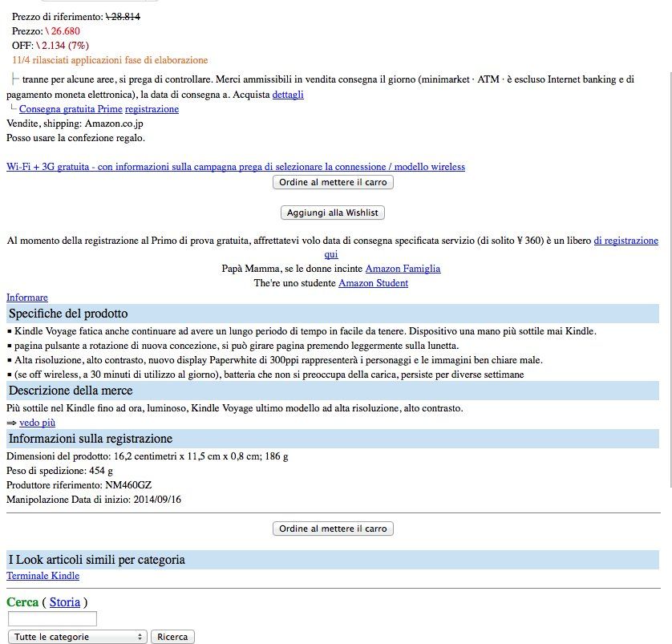Open search 'Storia' history link
Image resolution: width=672 pixels, height=644 pixels.
click(x=65, y=602)
